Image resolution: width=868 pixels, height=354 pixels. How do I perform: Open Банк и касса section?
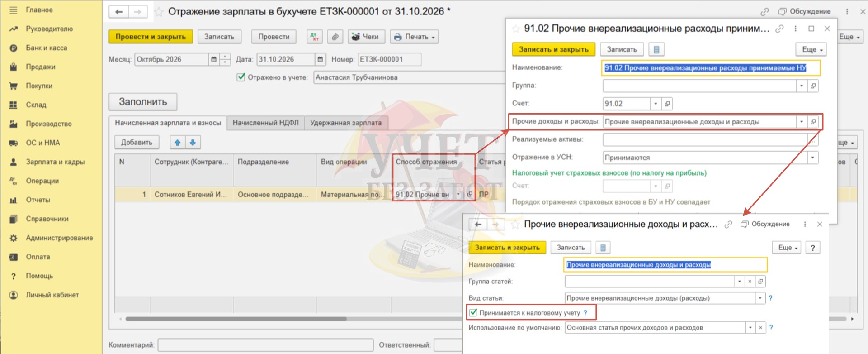coord(47,48)
